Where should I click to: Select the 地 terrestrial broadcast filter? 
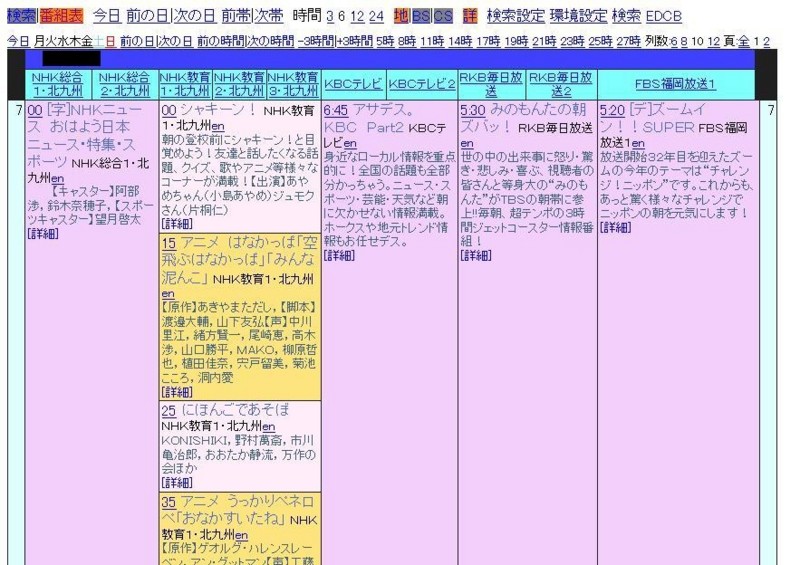[x=401, y=16]
